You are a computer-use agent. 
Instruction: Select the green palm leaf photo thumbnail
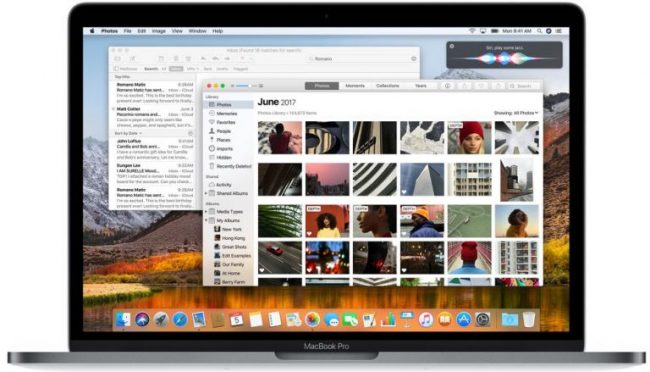click(x=280, y=221)
